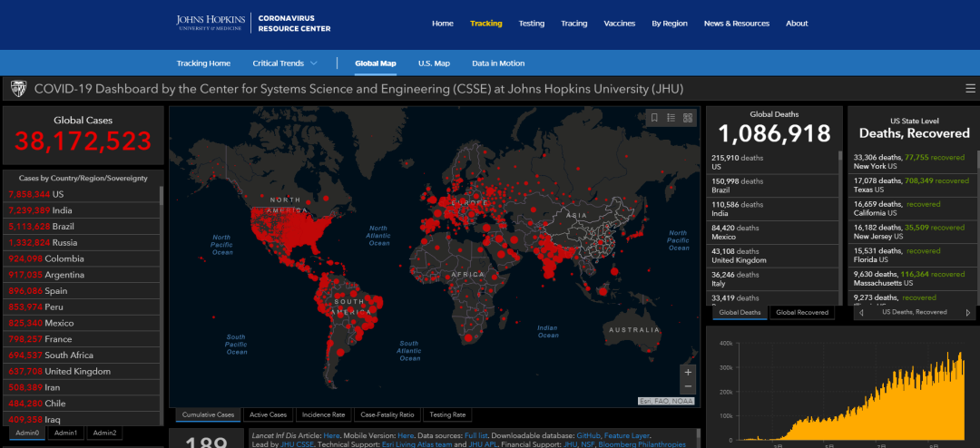Select the Testing Rate map tab
Screen dimensions: 980x448
(446, 414)
